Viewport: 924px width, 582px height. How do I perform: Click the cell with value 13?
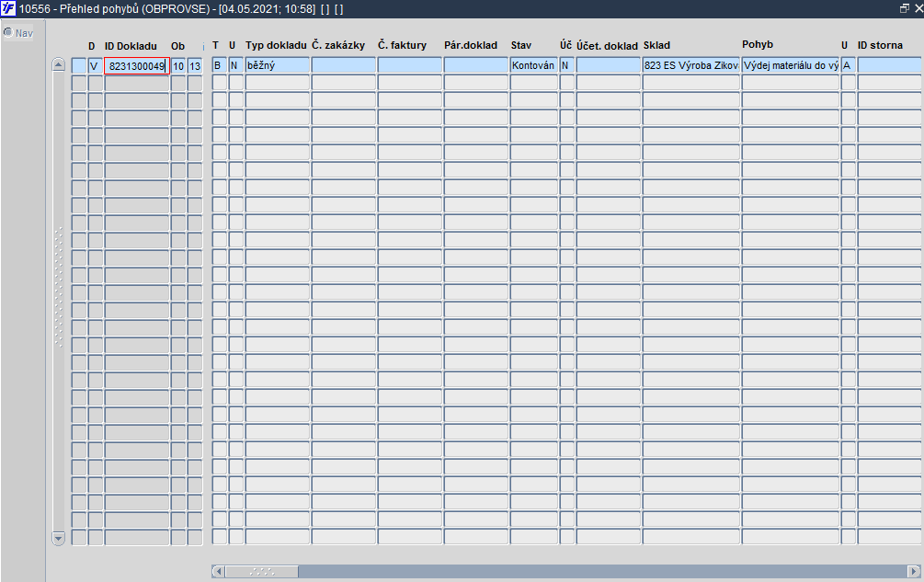pos(195,66)
